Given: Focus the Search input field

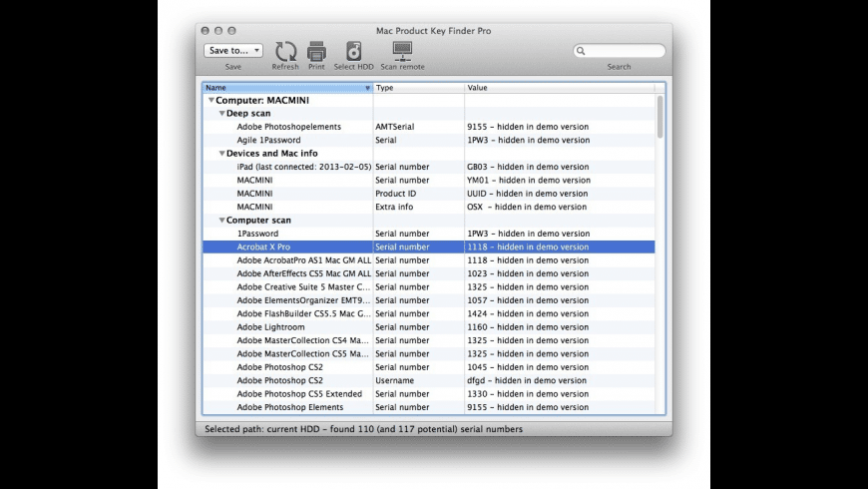Looking at the screenshot, I should click(625, 51).
